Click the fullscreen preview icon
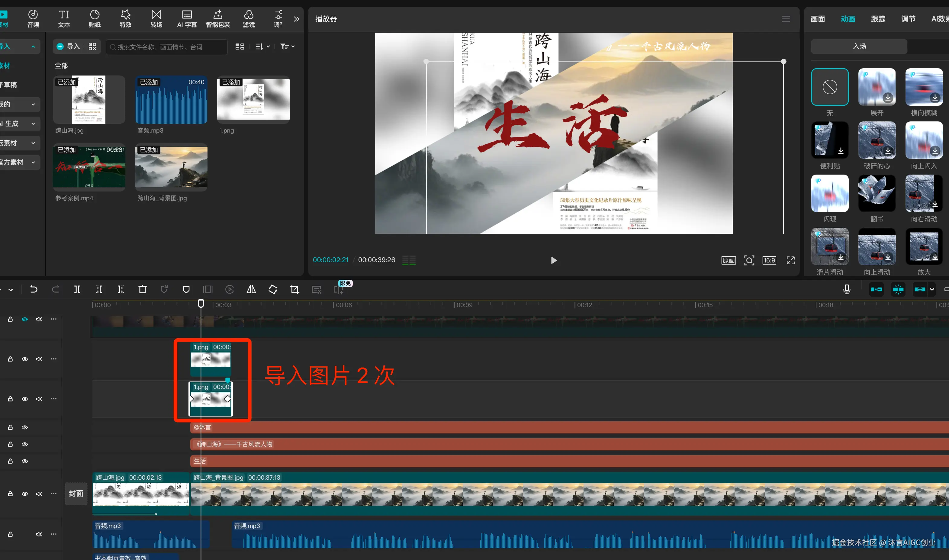The height and width of the screenshot is (560, 949). (x=790, y=260)
